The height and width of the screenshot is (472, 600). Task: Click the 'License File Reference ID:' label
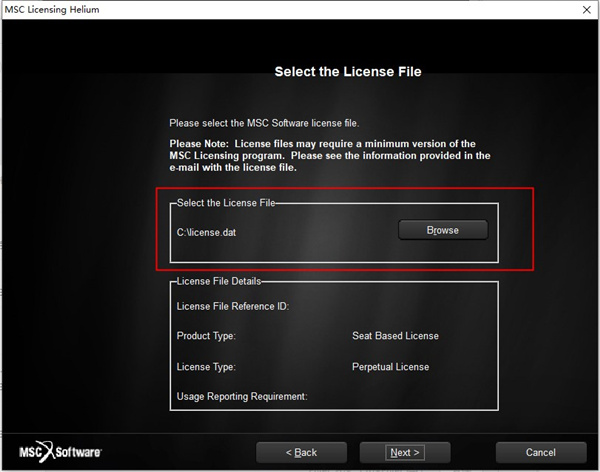[233, 306]
